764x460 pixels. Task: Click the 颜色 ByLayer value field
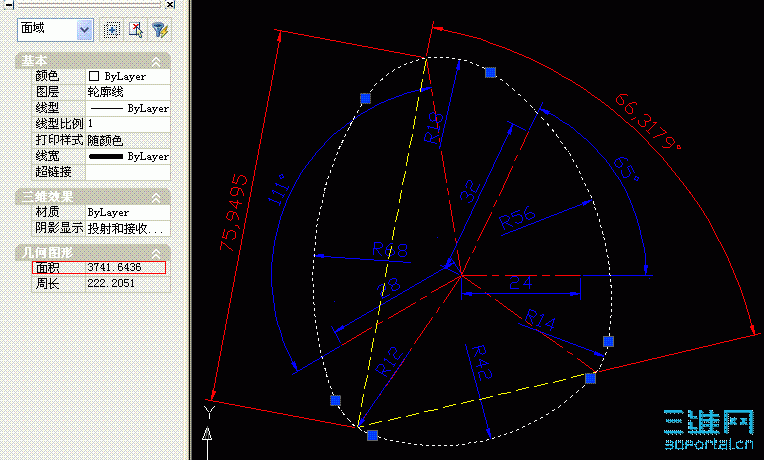coord(128,76)
